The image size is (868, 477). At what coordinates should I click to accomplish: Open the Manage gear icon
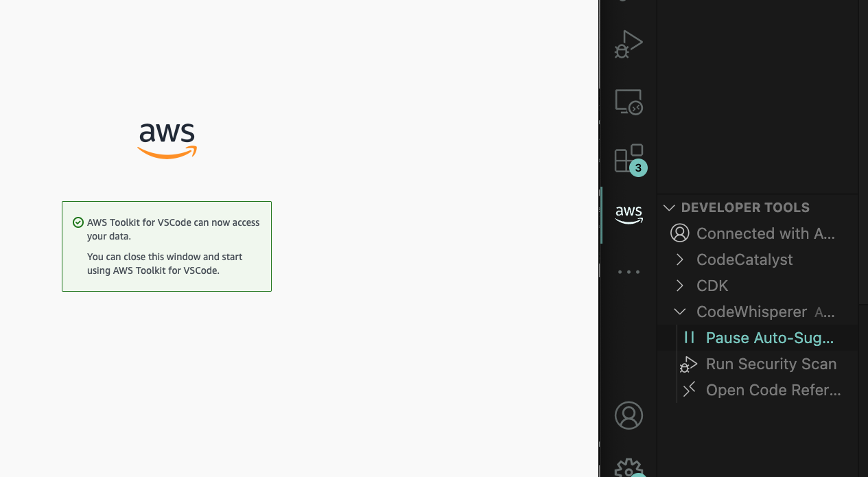[629, 467]
